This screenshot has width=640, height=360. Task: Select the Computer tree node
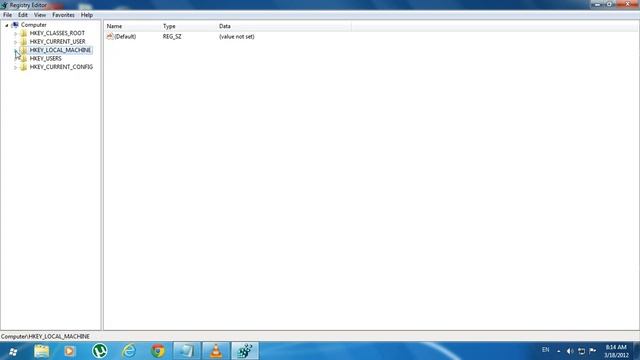pyautogui.click(x=33, y=25)
